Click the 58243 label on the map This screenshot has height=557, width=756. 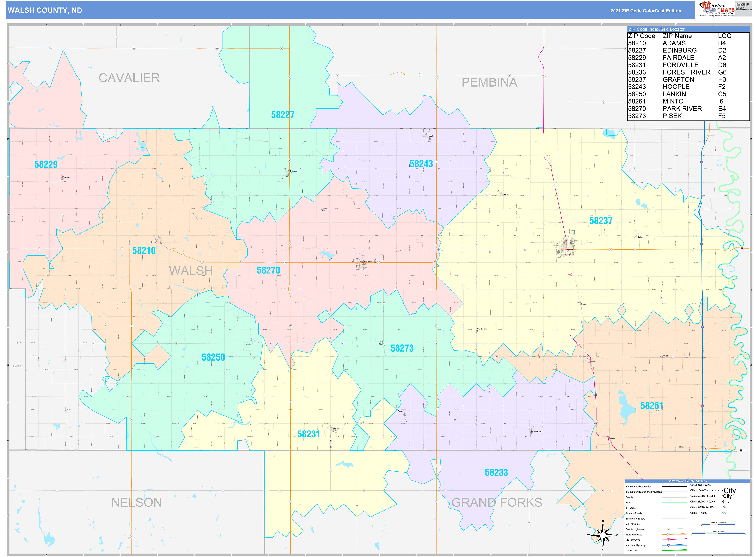[x=421, y=164]
